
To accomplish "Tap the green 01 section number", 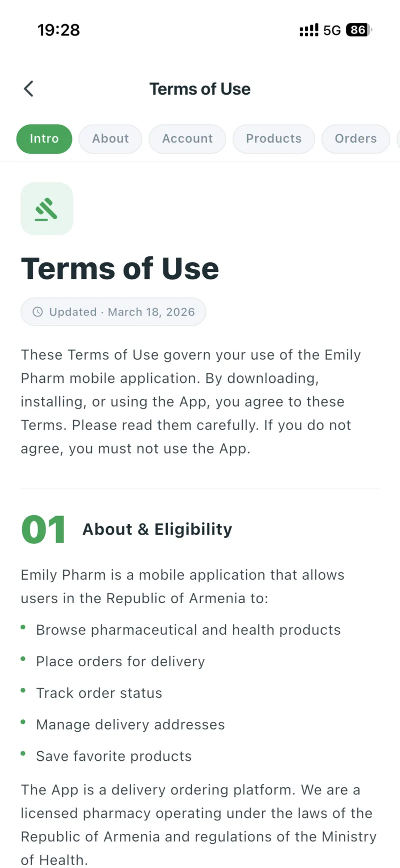I will (43, 530).
